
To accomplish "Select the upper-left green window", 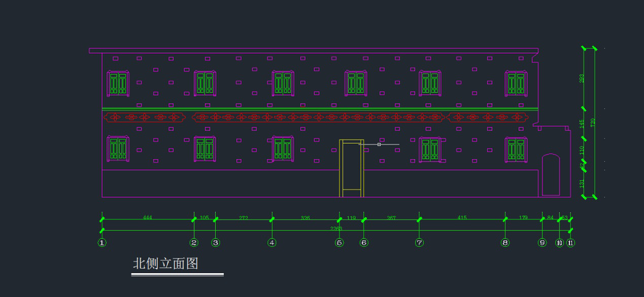I will (118, 84).
